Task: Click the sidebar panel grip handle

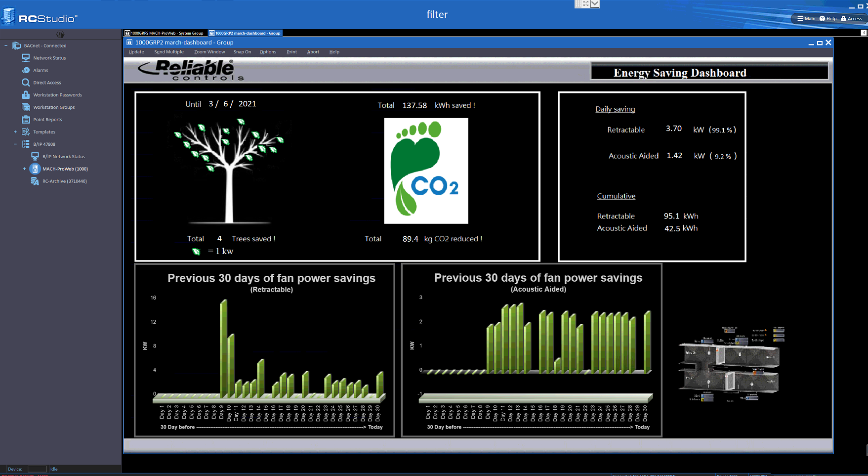Action: (60, 35)
